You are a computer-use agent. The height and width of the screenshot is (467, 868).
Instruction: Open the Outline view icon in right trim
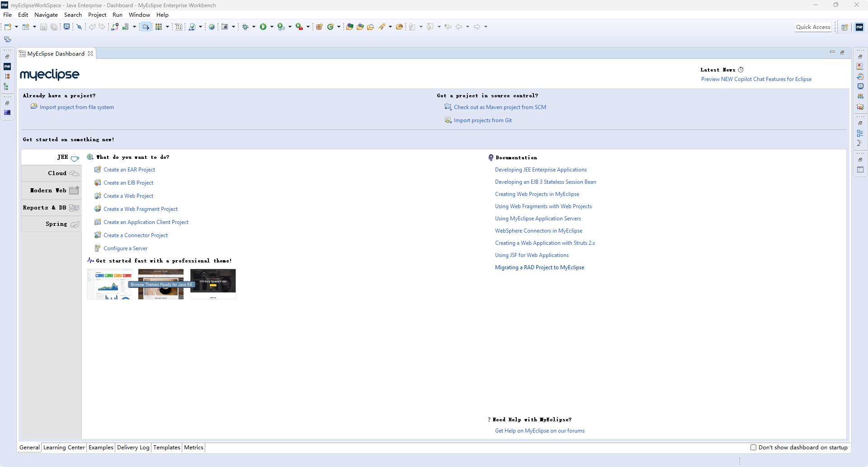click(860, 133)
